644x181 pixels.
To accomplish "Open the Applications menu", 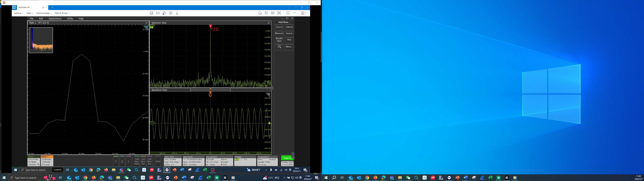I will click(55, 18).
